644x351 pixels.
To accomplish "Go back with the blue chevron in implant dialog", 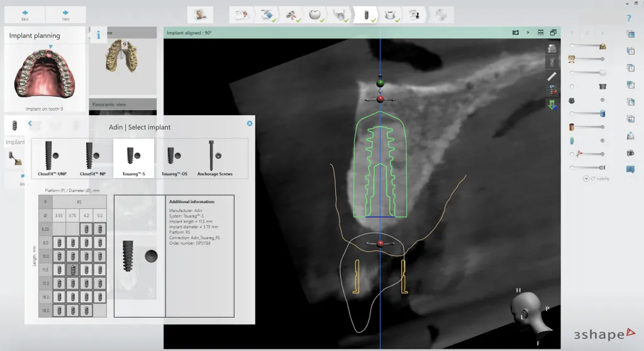I will coord(30,123).
